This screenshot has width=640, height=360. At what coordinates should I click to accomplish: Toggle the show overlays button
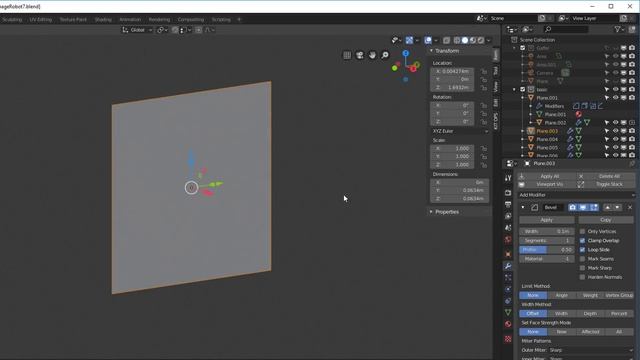tap(428, 40)
